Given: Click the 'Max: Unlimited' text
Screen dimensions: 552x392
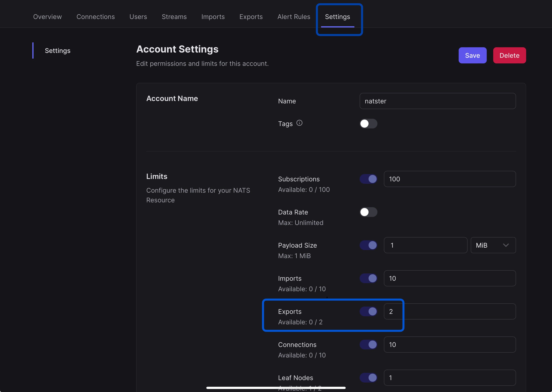Looking at the screenshot, I should click(301, 223).
